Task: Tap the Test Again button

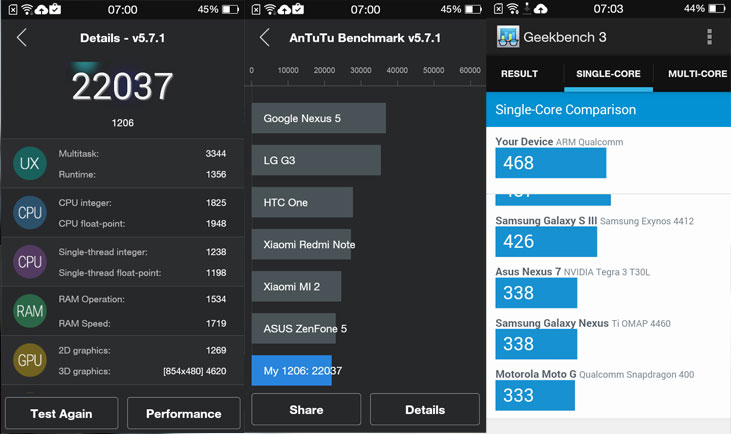Action: tap(62, 413)
